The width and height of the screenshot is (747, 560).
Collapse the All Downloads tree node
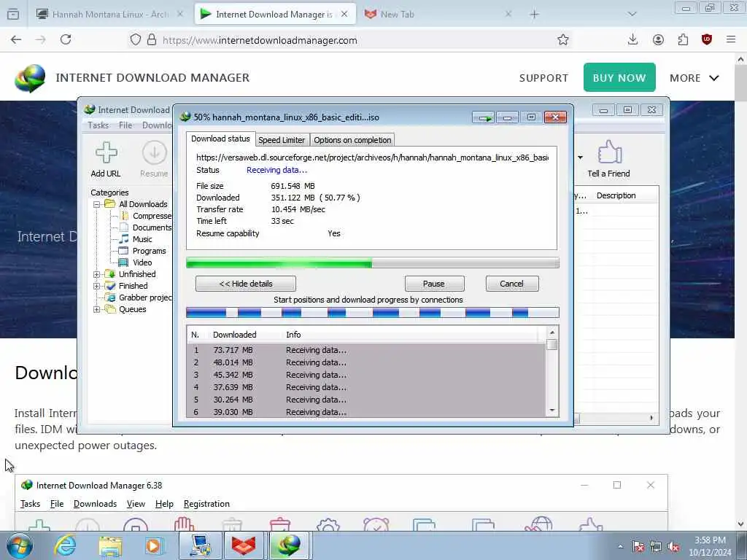[97, 204]
